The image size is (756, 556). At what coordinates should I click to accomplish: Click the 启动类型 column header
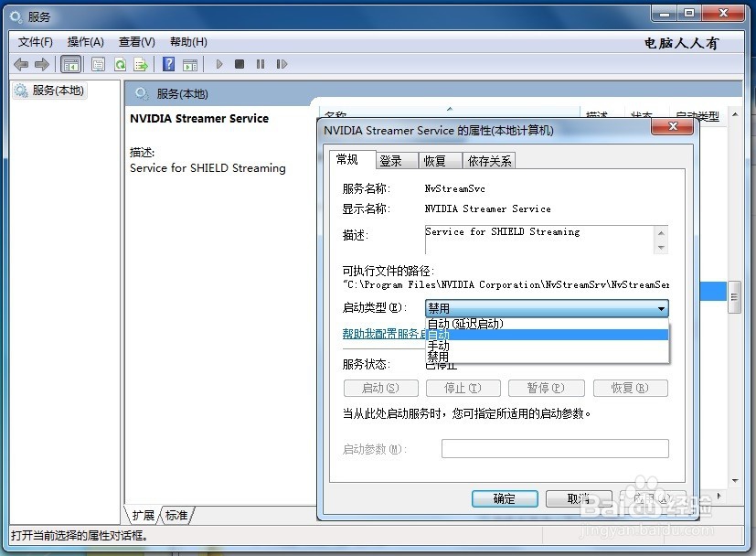697,116
